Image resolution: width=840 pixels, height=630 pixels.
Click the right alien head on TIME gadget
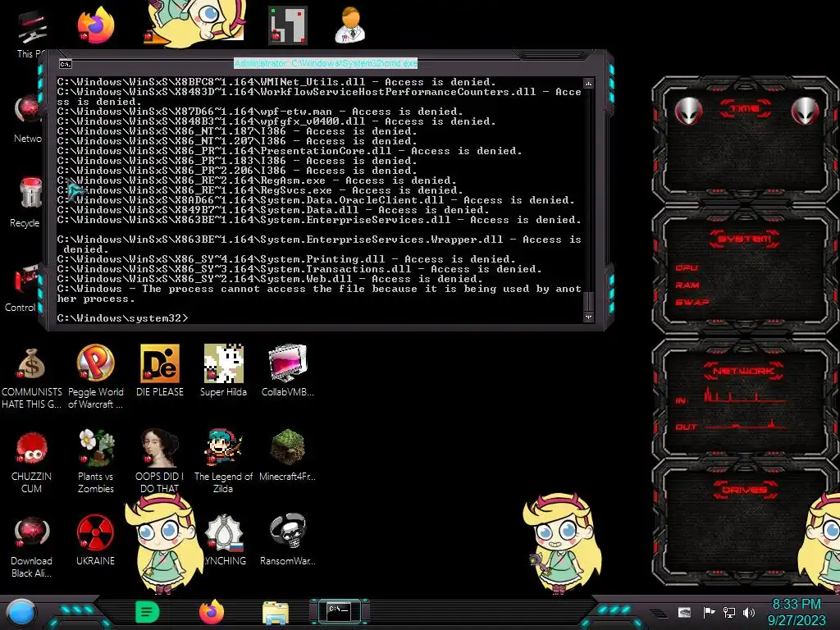(x=806, y=112)
